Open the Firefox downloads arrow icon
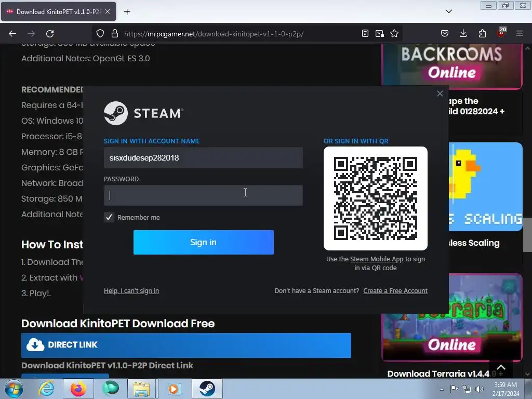 (463, 34)
